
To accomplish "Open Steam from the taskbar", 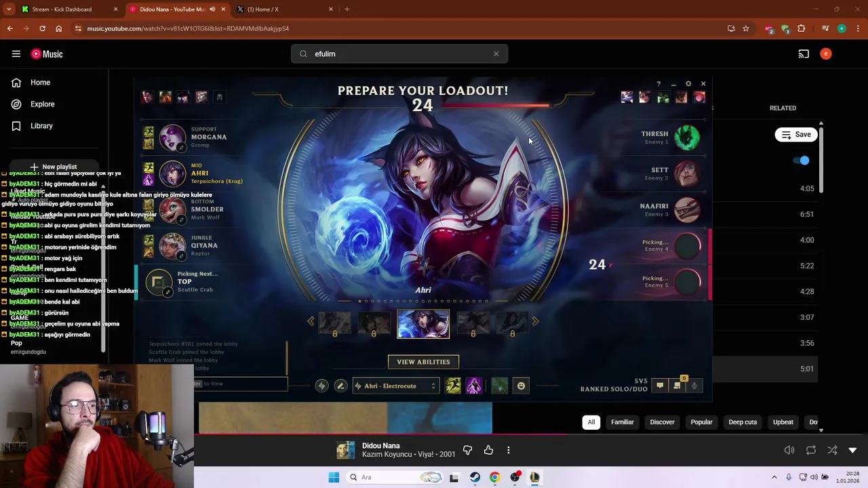I will (x=475, y=477).
